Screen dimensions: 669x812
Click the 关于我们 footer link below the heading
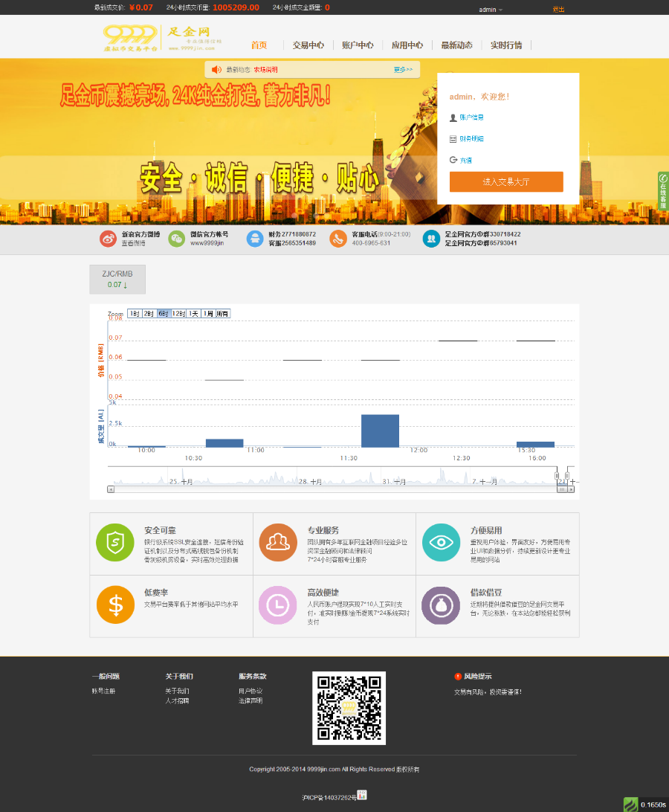(177, 691)
